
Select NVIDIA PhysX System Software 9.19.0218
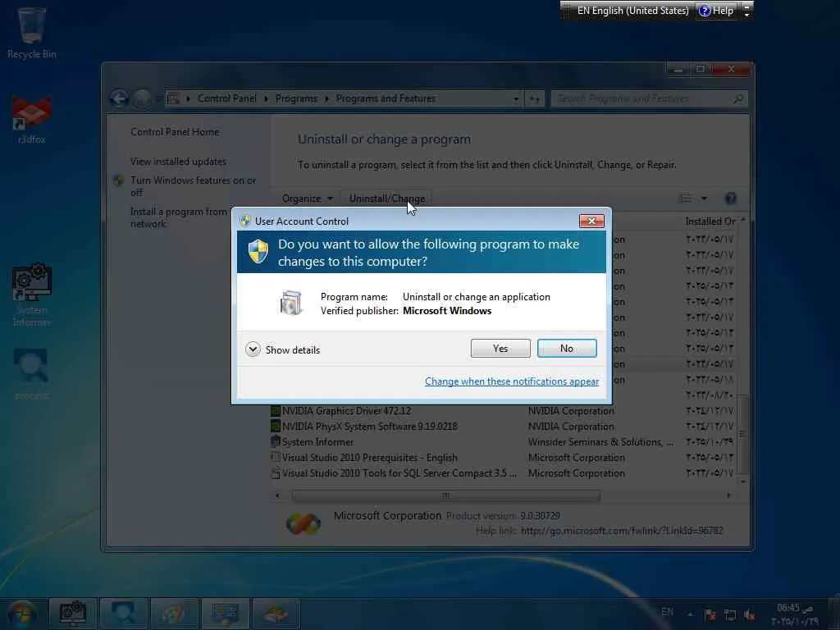pos(504,427)
